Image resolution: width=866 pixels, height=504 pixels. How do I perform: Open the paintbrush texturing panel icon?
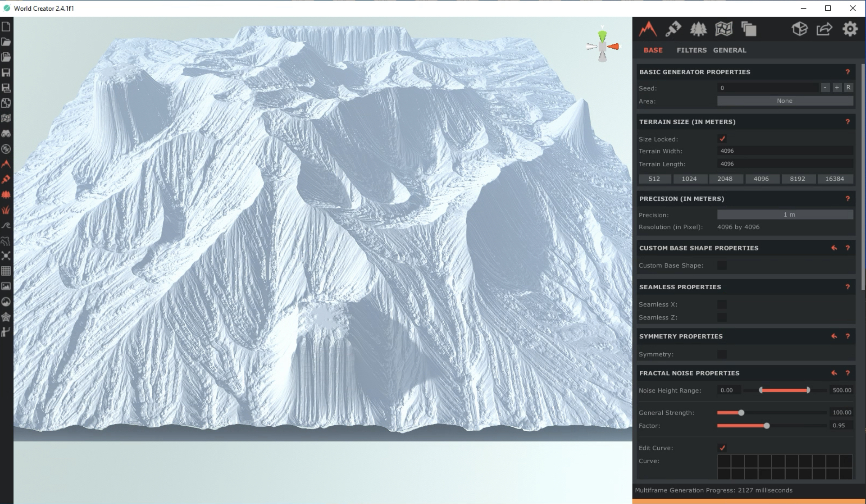pos(673,29)
